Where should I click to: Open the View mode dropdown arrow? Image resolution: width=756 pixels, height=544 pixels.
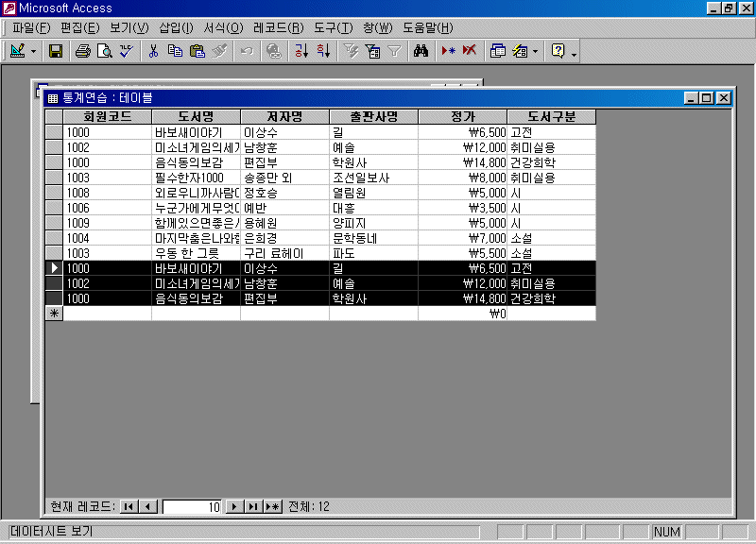click(x=33, y=51)
